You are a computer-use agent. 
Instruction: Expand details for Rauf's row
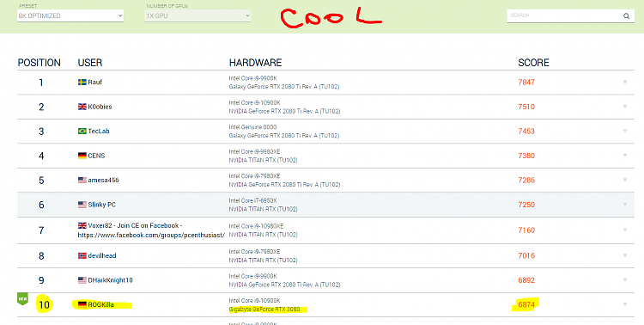[625, 82]
